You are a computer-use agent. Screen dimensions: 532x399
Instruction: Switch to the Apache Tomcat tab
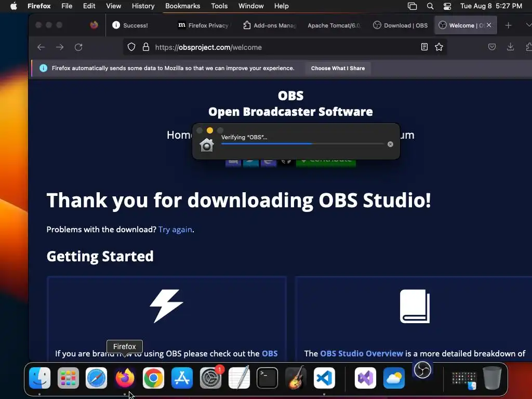click(x=334, y=25)
